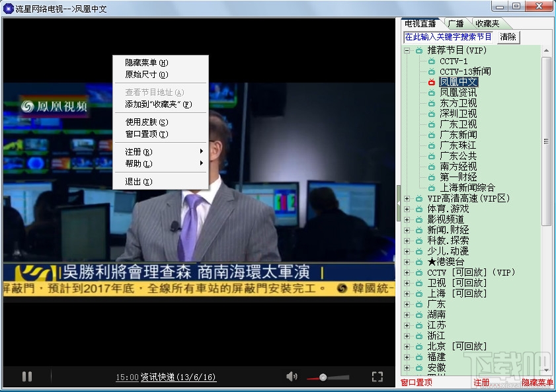Click the application logo in the title bar
Screen dimensions: 556x392
8,7
